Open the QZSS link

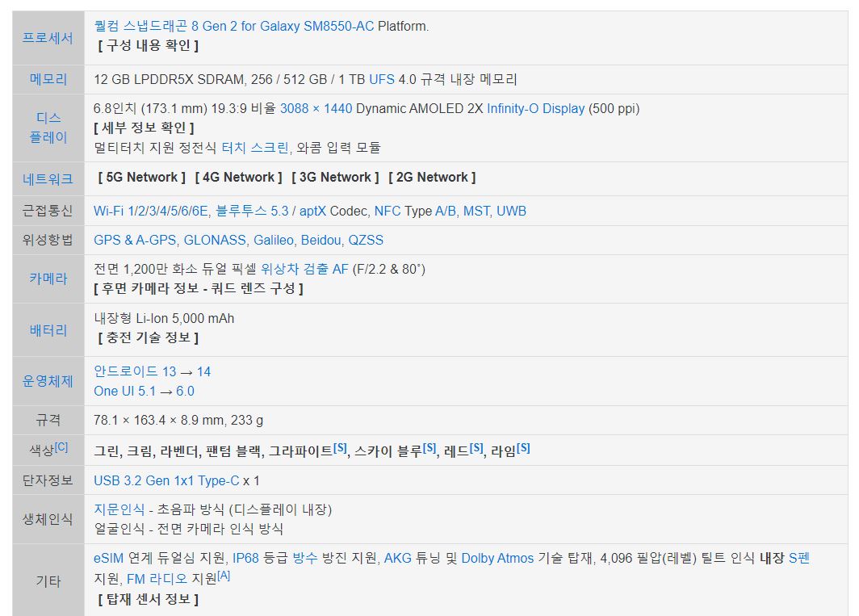(366, 240)
